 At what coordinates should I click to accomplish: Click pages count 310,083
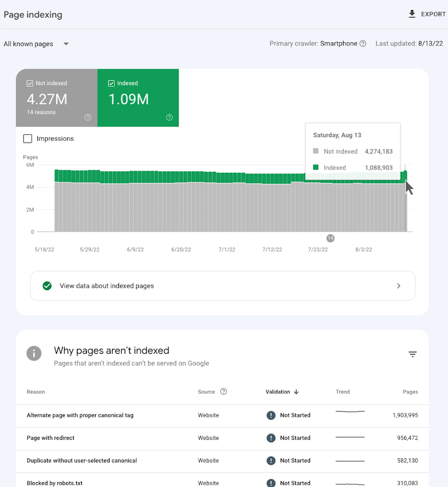tap(407, 483)
